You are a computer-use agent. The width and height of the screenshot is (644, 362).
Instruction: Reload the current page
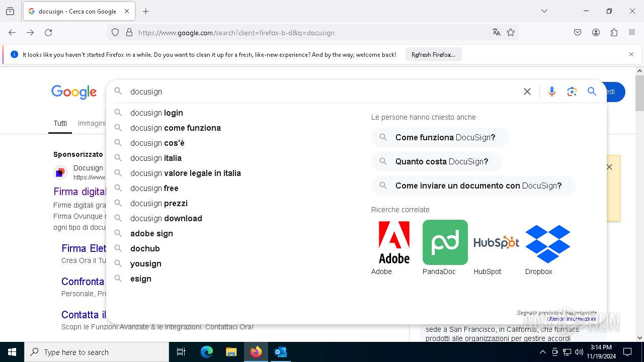coord(48,33)
